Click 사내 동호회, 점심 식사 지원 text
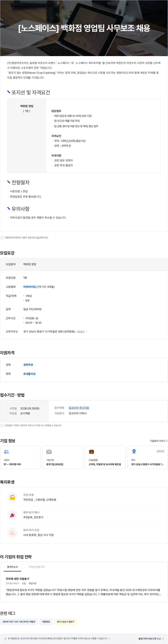Image resolution: width=168 pixels, height=644 pixels. (38, 535)
